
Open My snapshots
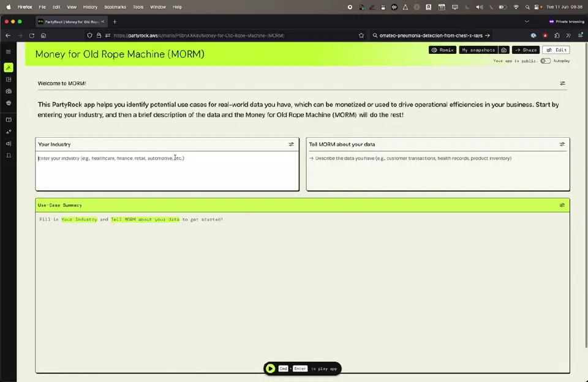pyautogui.click(x=479, y=50)
